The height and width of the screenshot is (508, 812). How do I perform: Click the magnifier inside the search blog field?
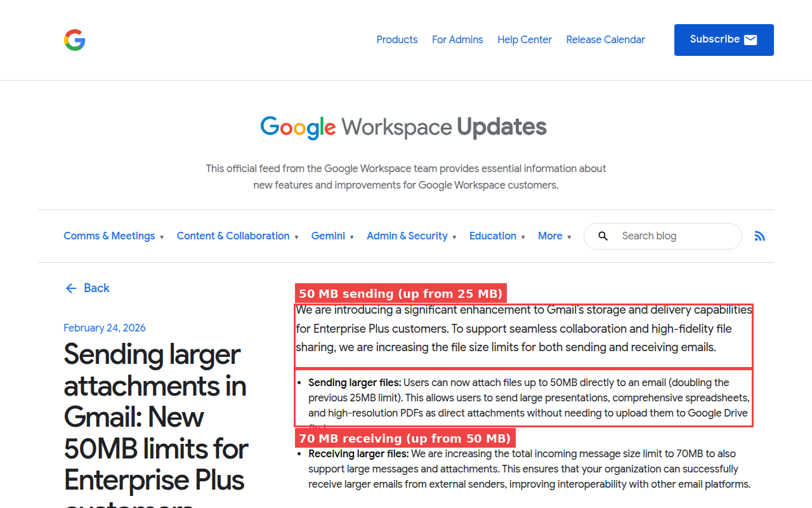(603, 236)
